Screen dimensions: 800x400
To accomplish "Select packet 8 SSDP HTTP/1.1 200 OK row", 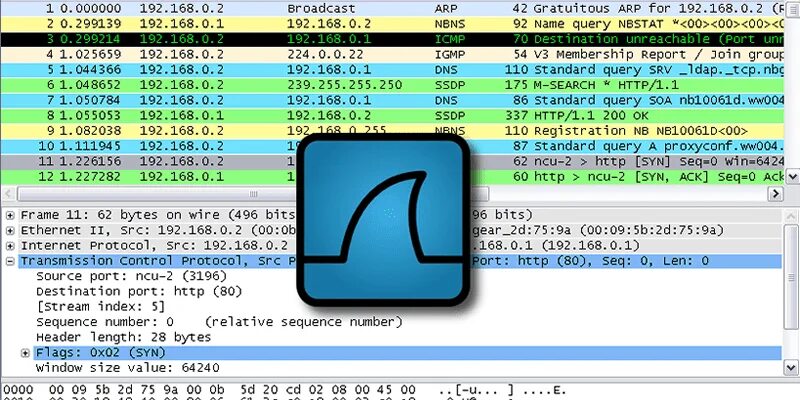I will pyautogui.click(x=392, y=116).
